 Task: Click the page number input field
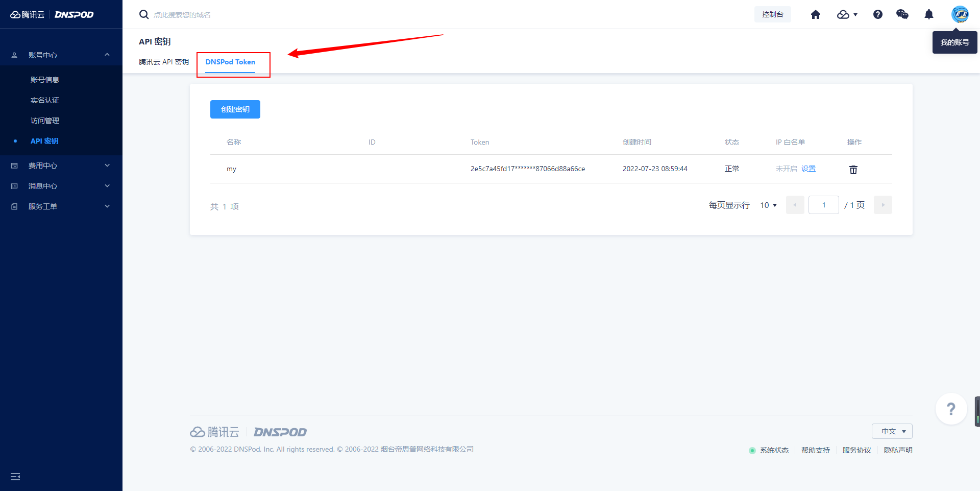pyautogui.click(x=824, y=205)
